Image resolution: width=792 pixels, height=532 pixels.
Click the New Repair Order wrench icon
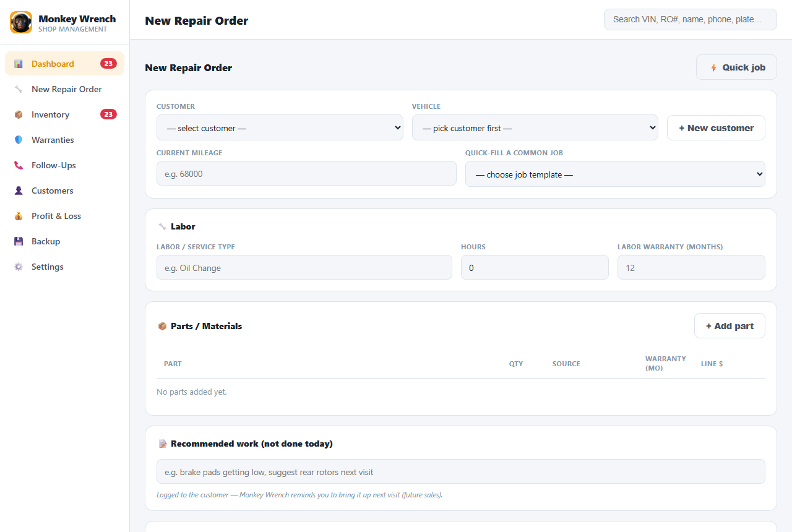tap(19, 89)
